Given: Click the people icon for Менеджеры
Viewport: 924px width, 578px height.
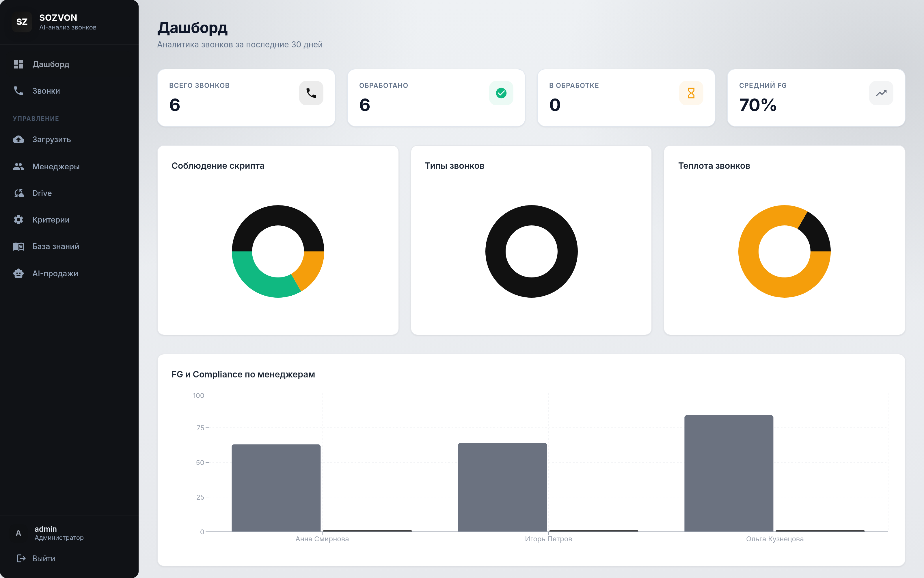Looking at the screenshot, I should point(18,166).
